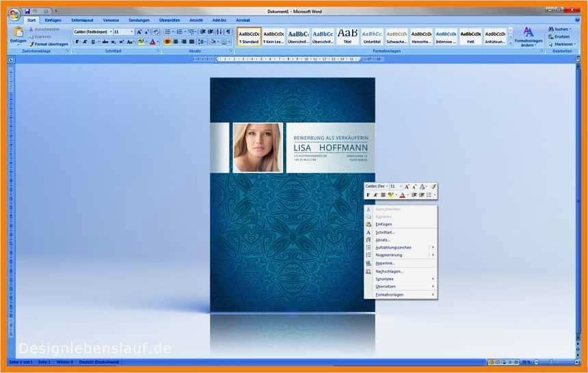Click bullet list icon in ribbon
The image size is (588, 373).
click(168, 32)
